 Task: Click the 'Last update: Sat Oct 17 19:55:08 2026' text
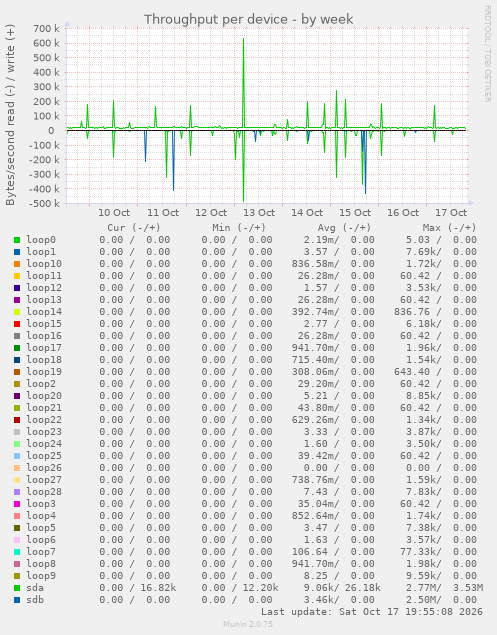[372, 612]
